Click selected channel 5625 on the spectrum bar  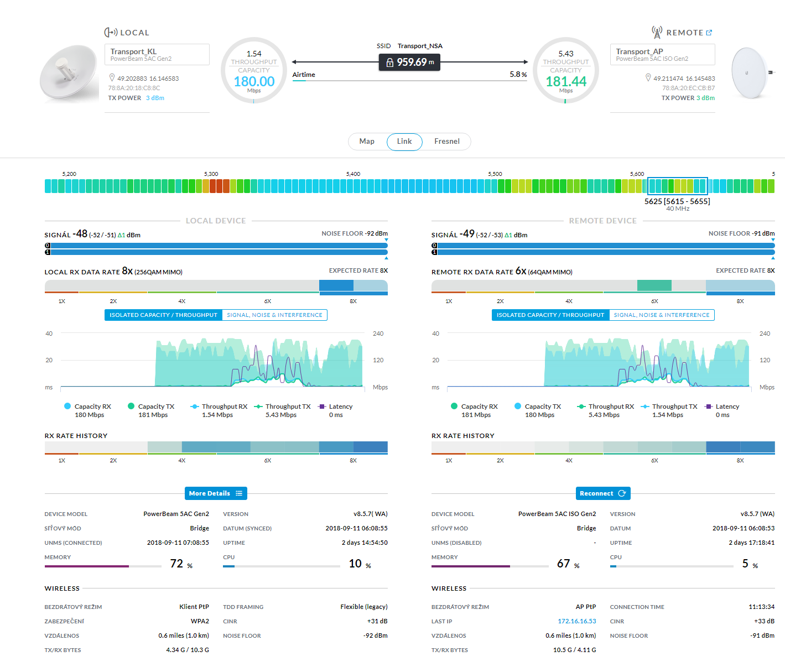[x=677, y=186]
